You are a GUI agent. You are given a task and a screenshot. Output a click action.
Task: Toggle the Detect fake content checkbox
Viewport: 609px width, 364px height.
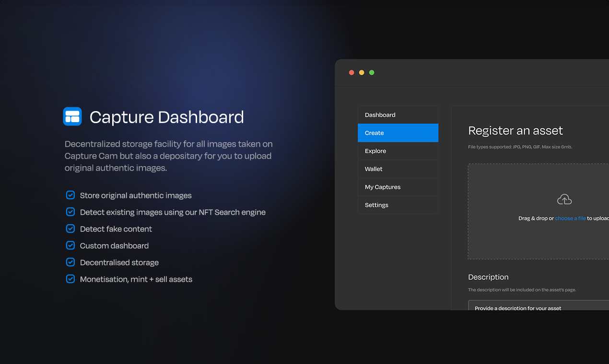[x=70, y=228]
